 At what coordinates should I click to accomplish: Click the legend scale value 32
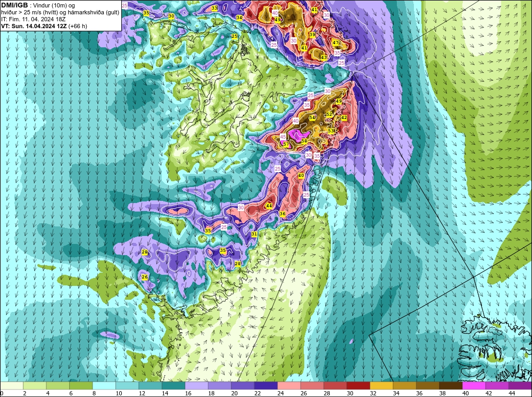372,393
